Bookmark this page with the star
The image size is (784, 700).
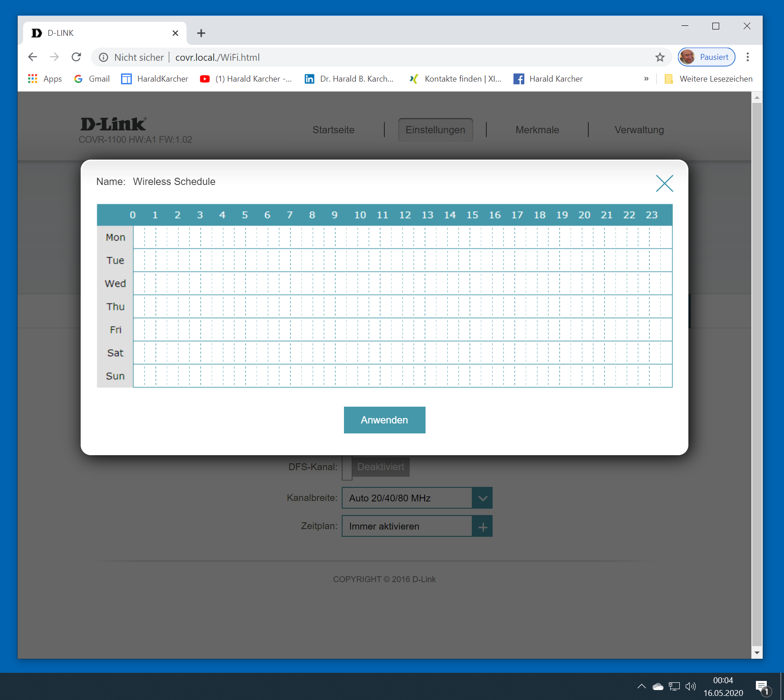pos(660,57)
